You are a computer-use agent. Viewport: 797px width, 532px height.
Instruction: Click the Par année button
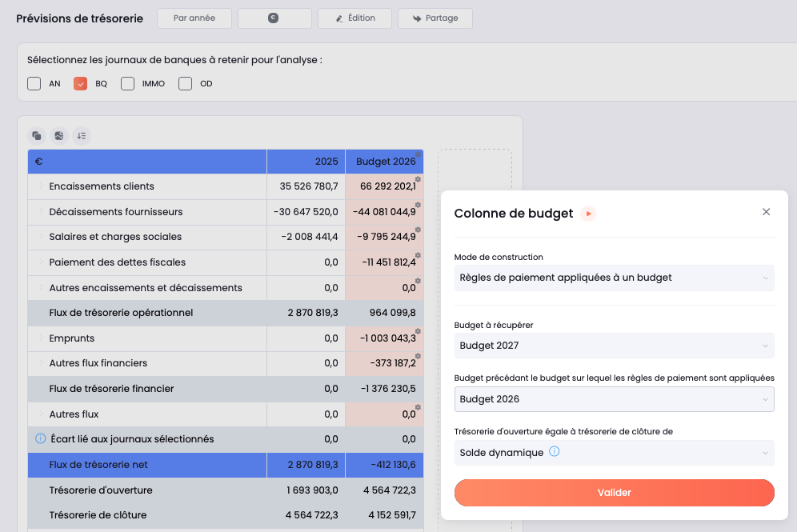pyautogui.click(x=194, y=18)
